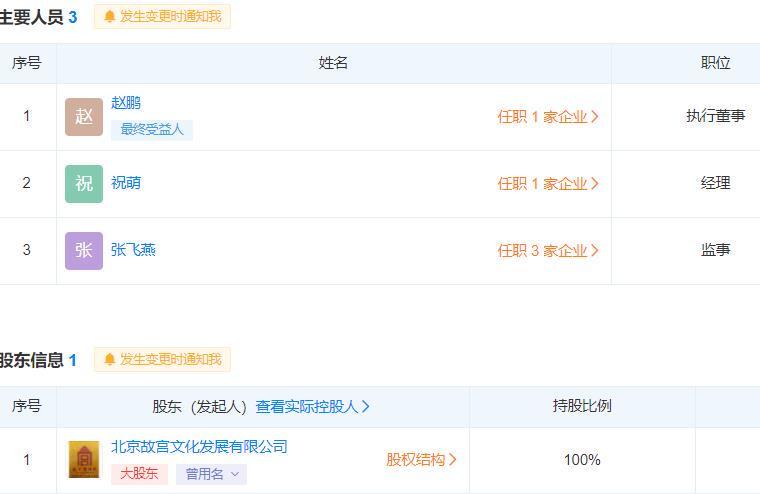Open 张飞燕's profile link
The width and height of the screenshot is (760, 494).
[x=133, y=250]
